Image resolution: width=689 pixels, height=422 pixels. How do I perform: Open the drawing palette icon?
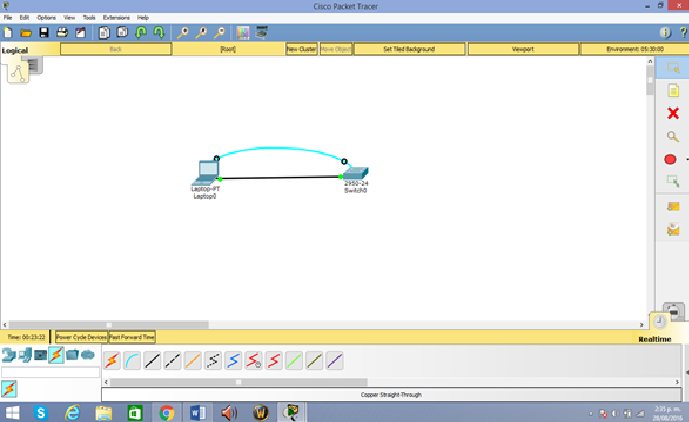(242, 33)
